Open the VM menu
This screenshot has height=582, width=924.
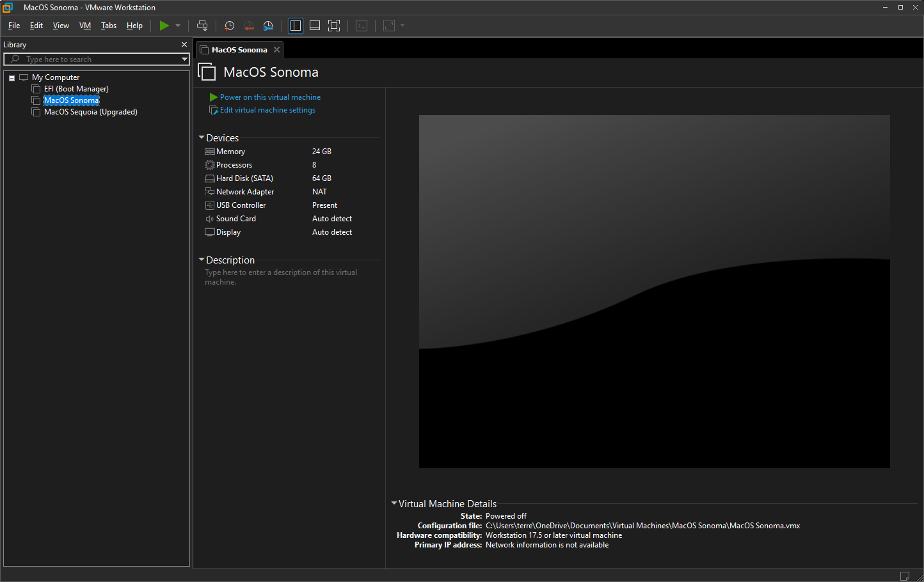click(85, 26)
